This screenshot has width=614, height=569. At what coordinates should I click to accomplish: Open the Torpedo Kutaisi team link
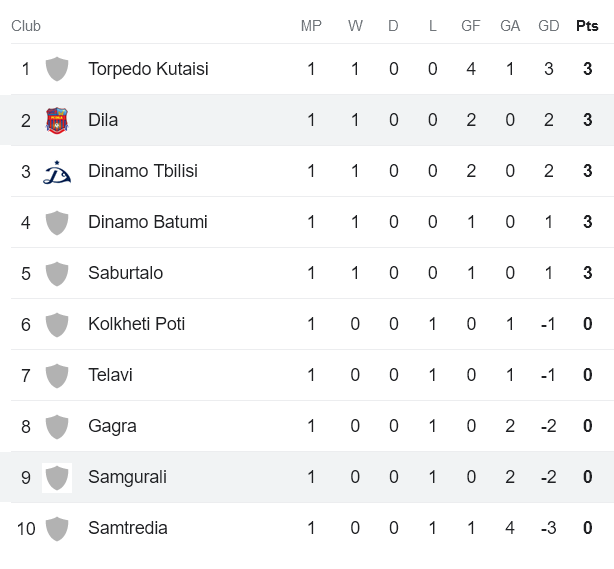(148, 69)
